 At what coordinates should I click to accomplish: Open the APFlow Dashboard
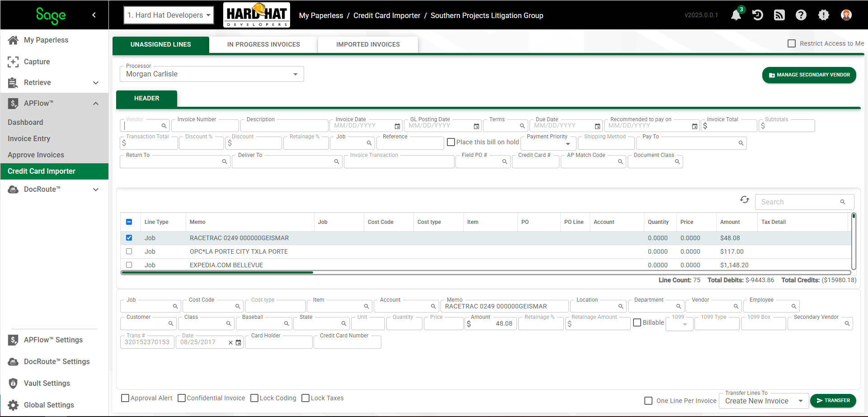pyautogui.click(x=25, y=122)
